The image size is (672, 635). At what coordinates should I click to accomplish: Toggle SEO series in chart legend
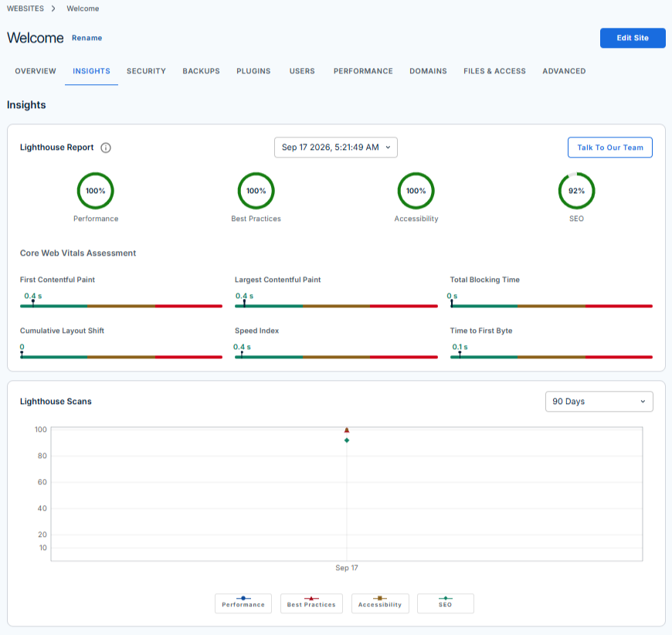(x=445, y=603)
